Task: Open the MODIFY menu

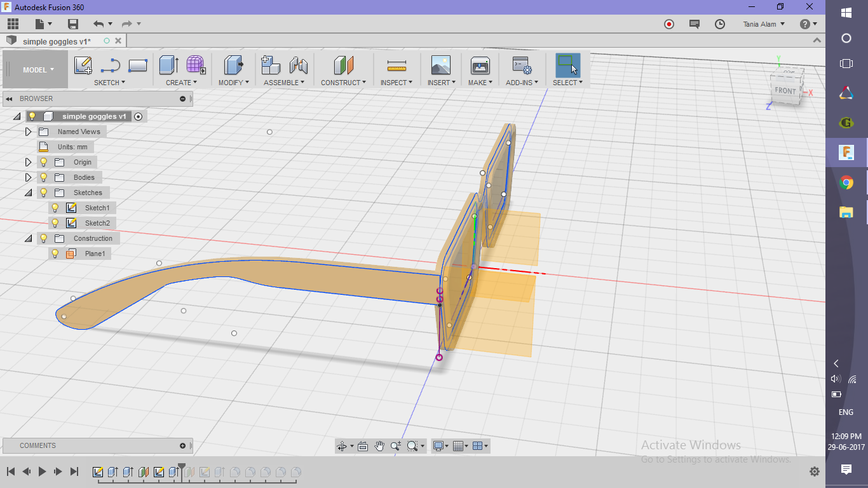Action: [x=233, y=83]
